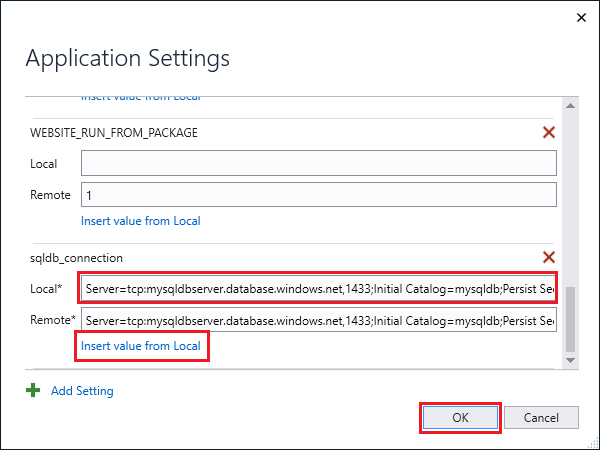Viewport: 600px width, 450px height.
Task: Confirm settings with the OK button
Action: 460,417
